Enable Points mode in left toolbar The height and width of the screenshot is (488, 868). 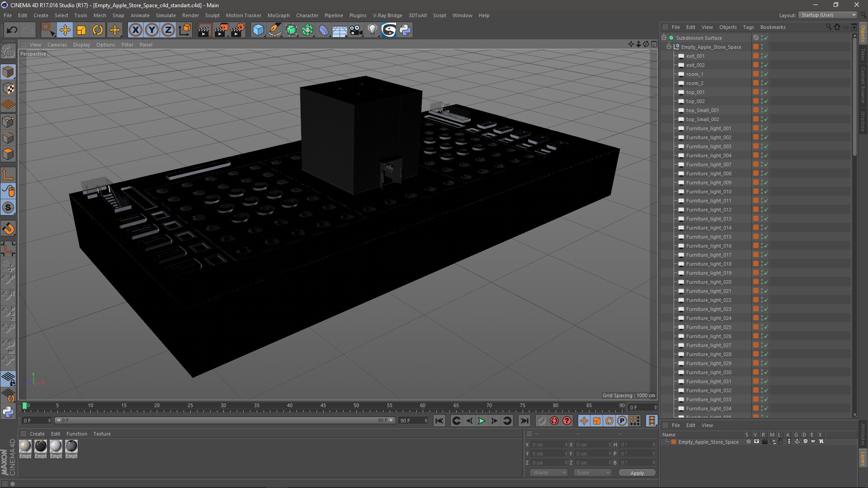click(8, 122)
